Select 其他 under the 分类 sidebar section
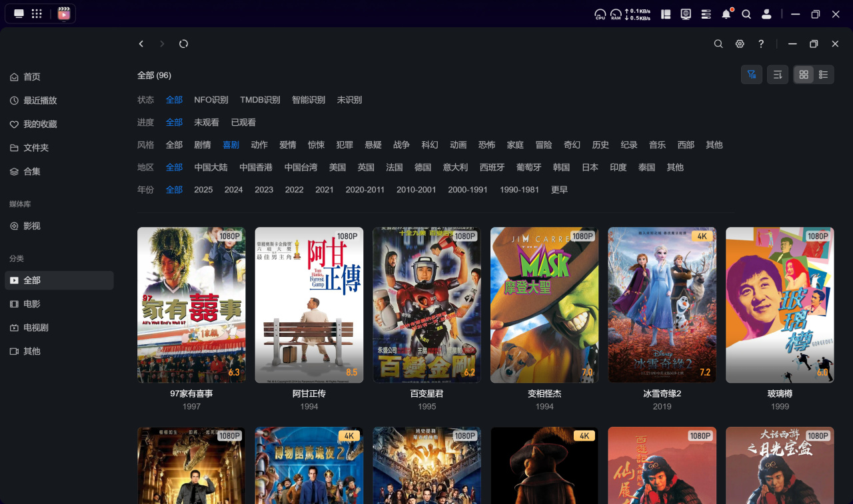The width and height of the screenshot is (853, 504). click(x=59, y=352)
